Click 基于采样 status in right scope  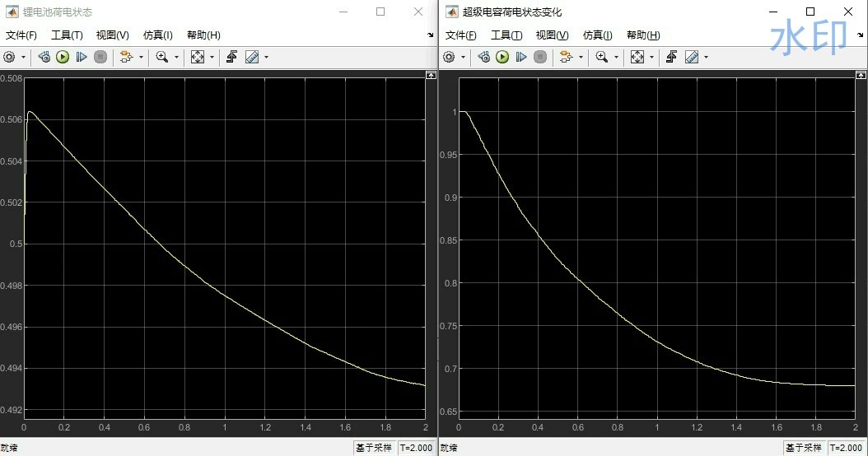coord(804,448)
